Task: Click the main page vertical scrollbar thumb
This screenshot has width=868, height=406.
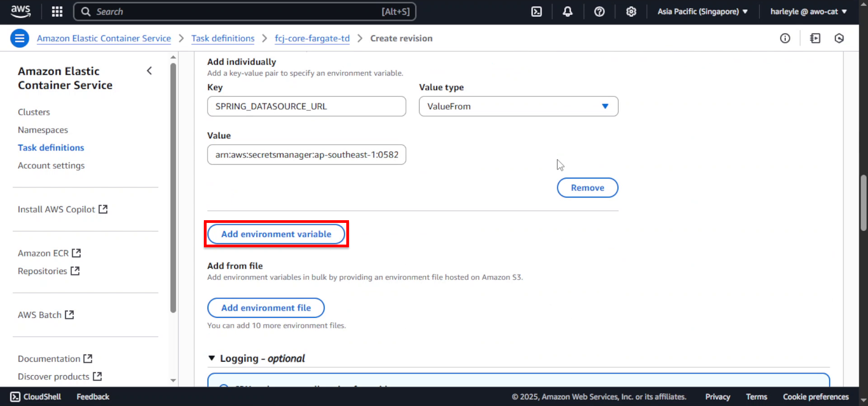Action: 863,203
